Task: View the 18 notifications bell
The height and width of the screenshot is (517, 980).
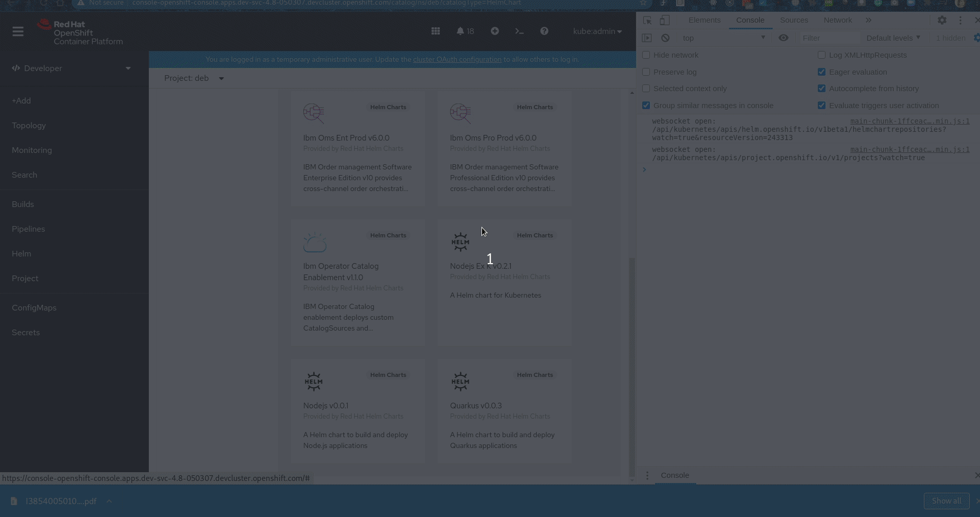Action: [x=465, y=31]
